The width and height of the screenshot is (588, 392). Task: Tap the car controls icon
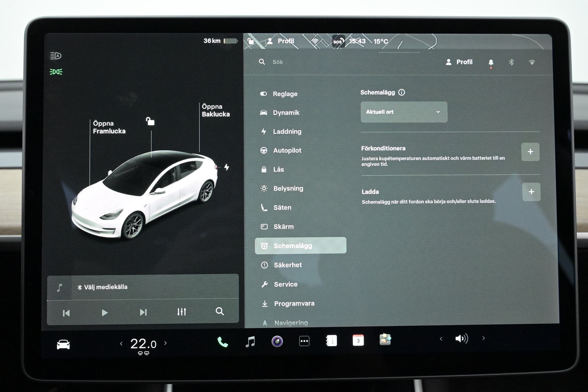(x=63, y=344)
